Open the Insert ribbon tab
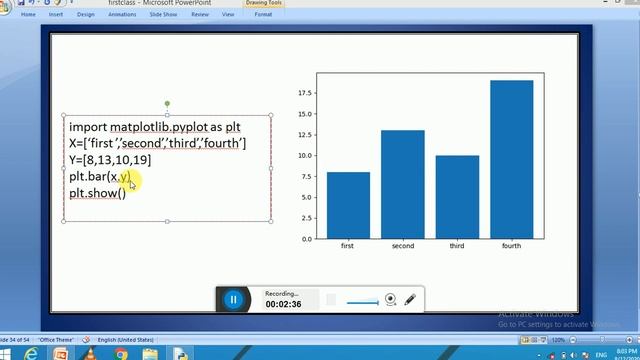The image size is (640, 360). tap(56, 14)
